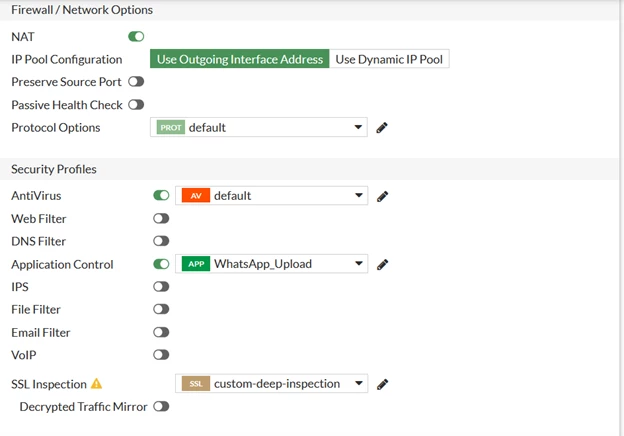Click the pencil icon beside WhatsApp_Upload
This screenshot has width=624, height=436.
coord(382,265)
